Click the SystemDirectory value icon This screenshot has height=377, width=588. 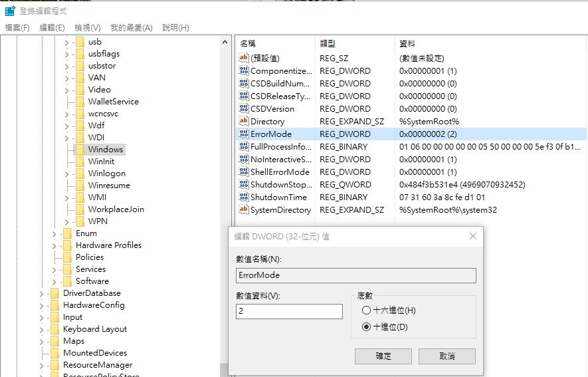[243, 210]
